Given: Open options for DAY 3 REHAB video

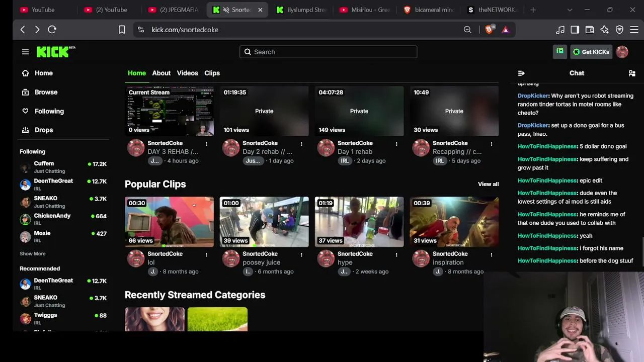Looking at the screenshot, I should (206, 144).
